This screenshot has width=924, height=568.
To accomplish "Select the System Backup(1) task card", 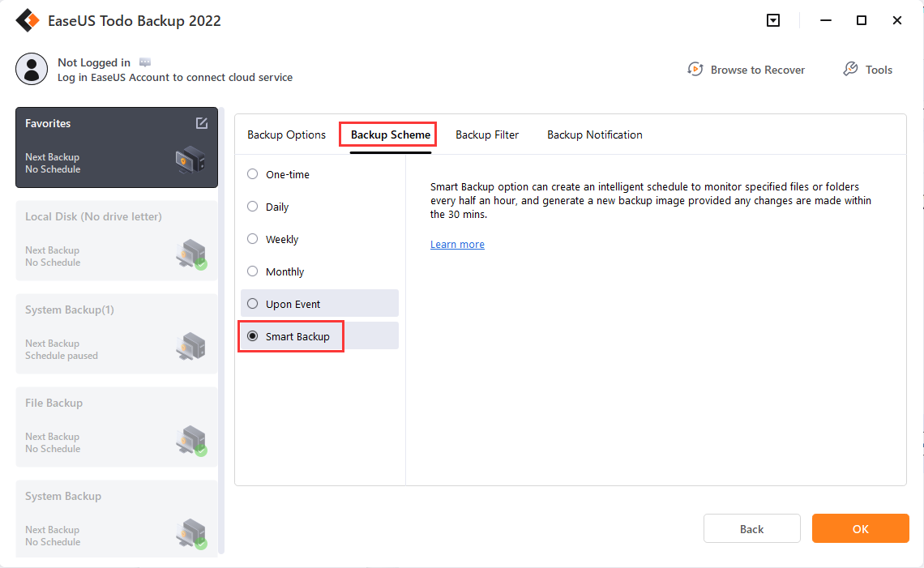I will tap(117, 334).
